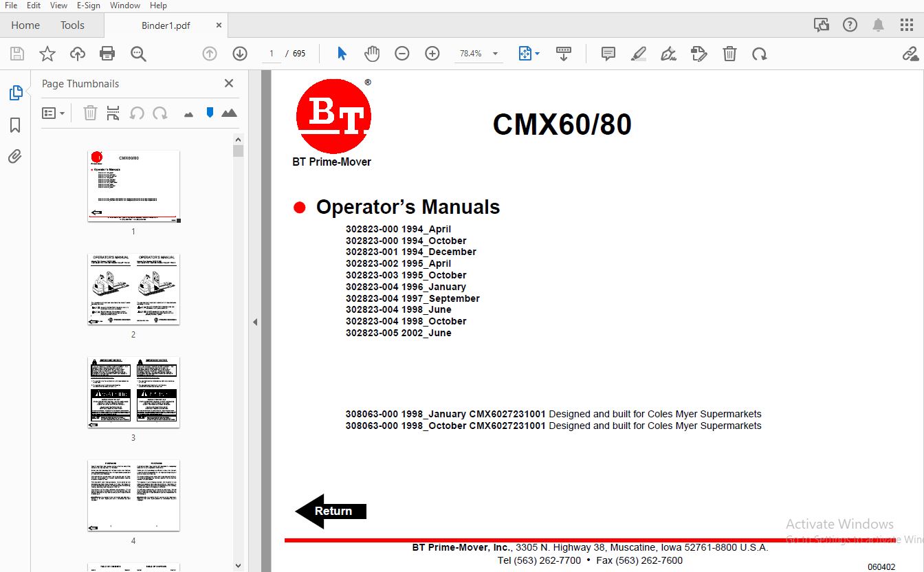Image resolution: width=924 pixels, height=572 pixels.
Task: Collapse the left navigation pane
Action: [255, 322]
